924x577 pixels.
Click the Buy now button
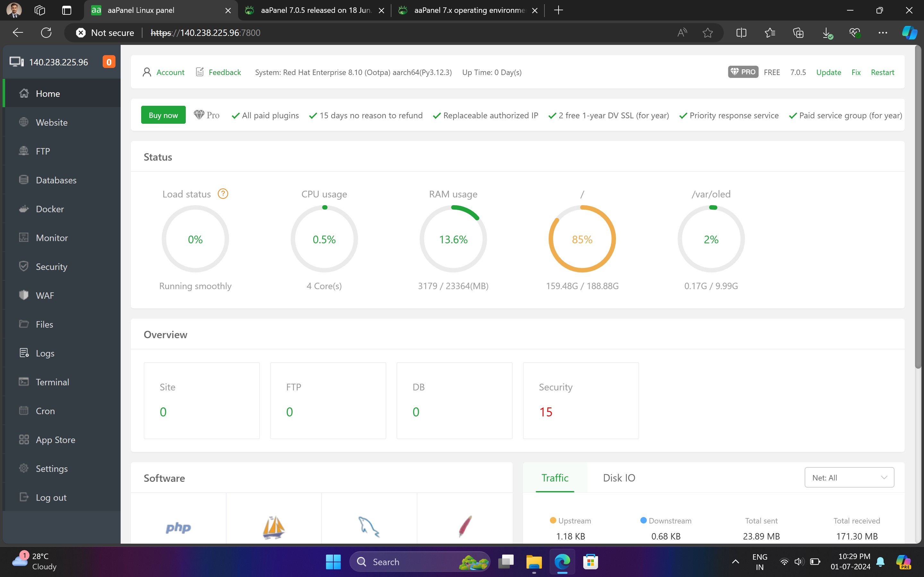163,115
